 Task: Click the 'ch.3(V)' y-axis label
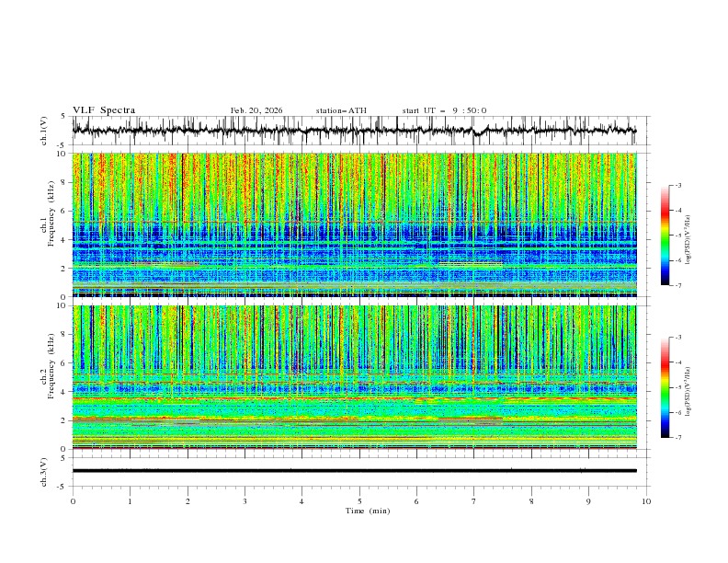click(44, 472)
